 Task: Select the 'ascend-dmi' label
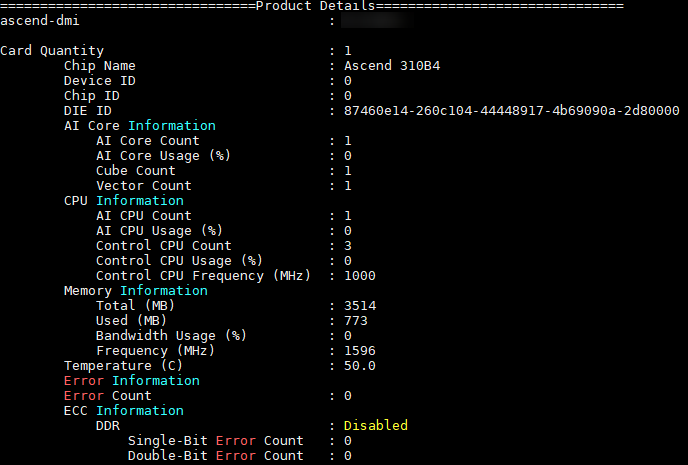pos(40,21)
